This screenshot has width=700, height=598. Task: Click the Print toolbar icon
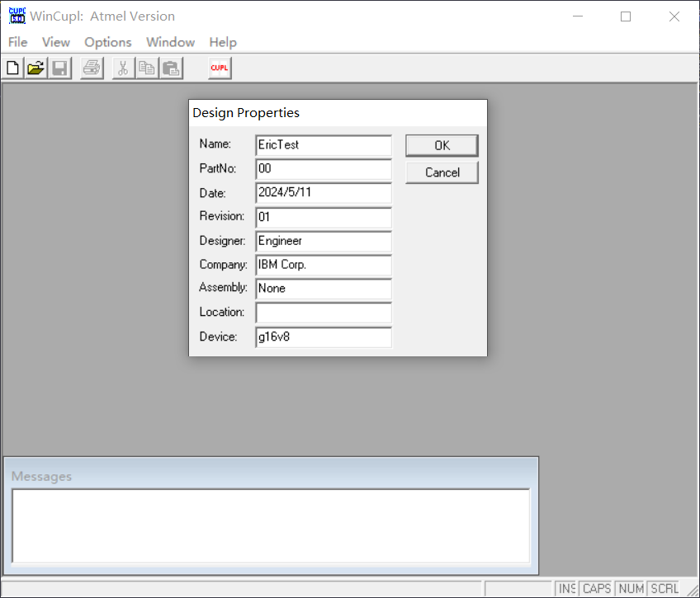(92, 68)
